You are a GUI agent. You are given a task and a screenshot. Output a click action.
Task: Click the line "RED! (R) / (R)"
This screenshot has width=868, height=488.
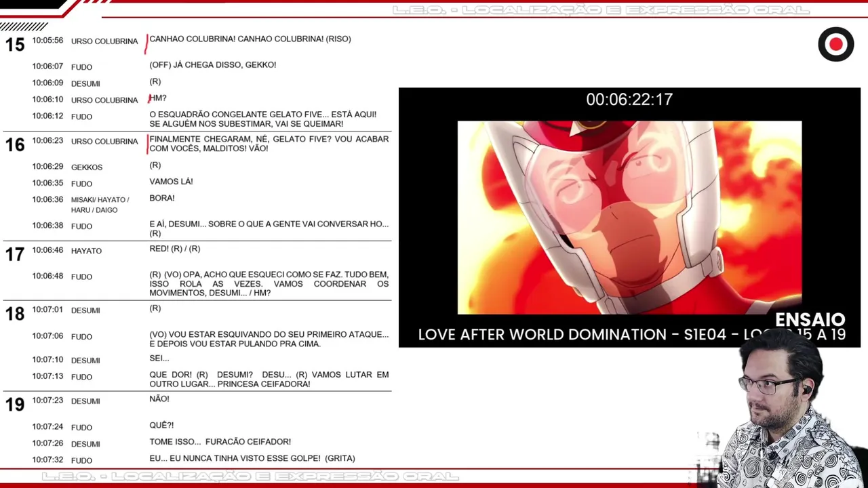pyautogui.click(x=175, y=249)
